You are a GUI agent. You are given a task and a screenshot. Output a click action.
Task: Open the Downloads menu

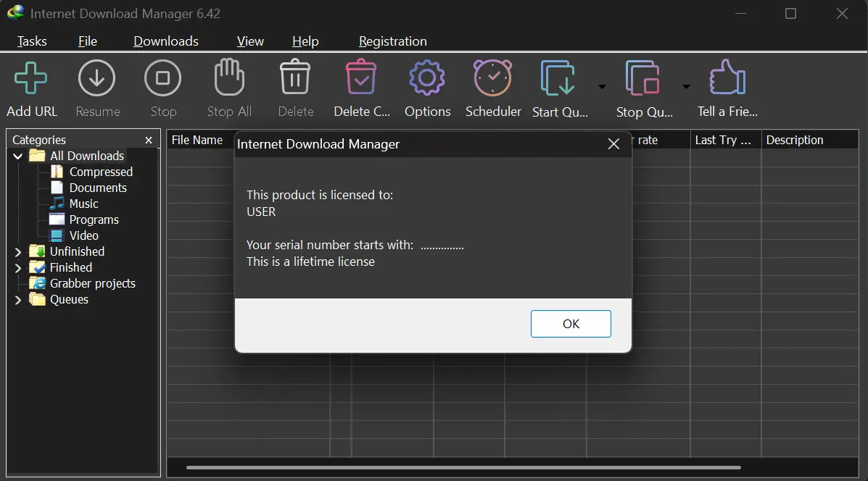[166, 41]
